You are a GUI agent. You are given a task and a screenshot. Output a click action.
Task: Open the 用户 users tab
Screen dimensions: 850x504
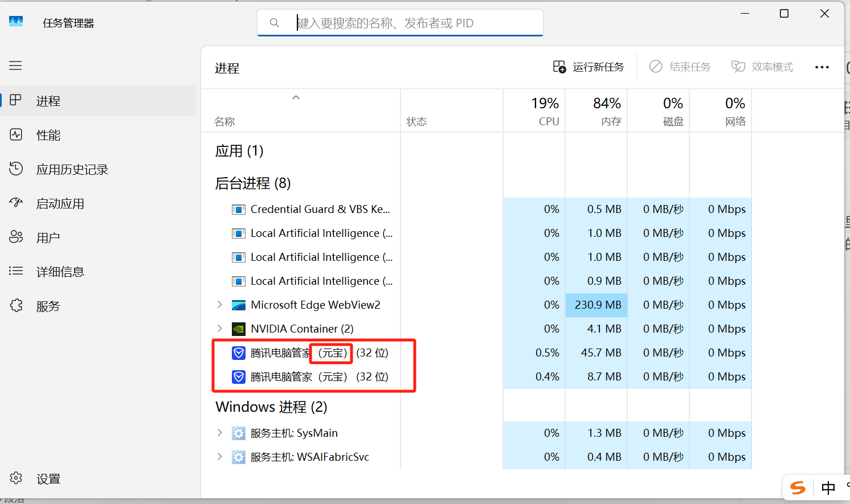pyautogui.click(x=99, y=237)
